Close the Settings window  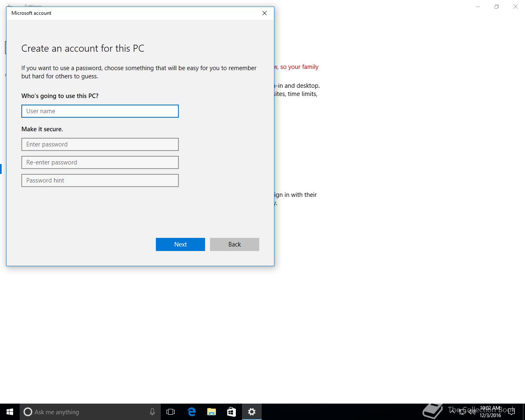[x=516, y=7]
